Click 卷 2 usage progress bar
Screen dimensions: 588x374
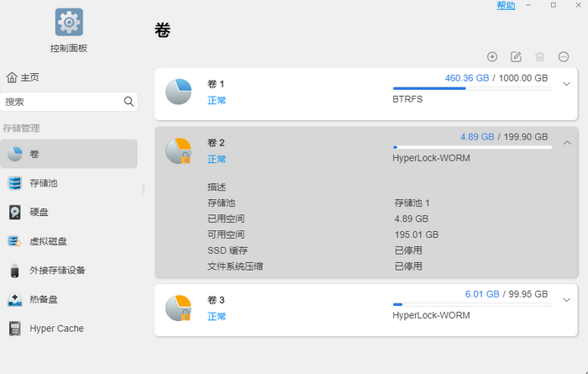[472, 147]
